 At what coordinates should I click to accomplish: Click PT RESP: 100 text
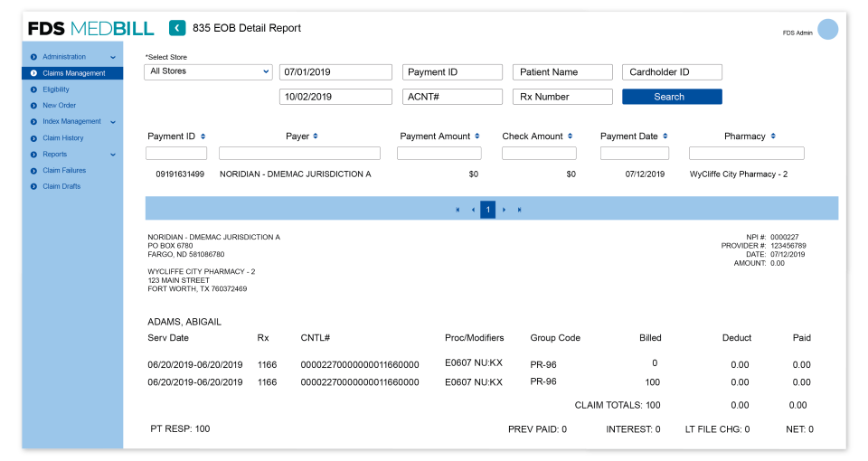[x=180, y=428]
